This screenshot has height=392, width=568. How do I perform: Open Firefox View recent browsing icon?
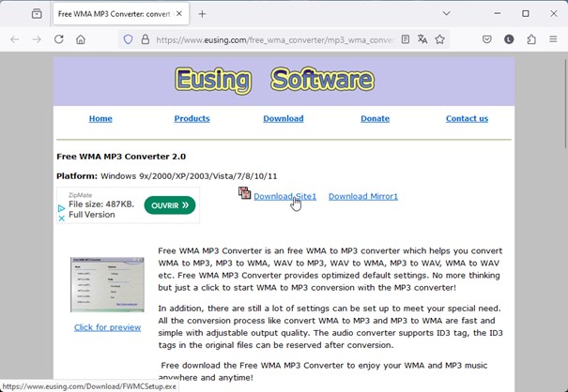pyautogui.click(x=37, y=14)
